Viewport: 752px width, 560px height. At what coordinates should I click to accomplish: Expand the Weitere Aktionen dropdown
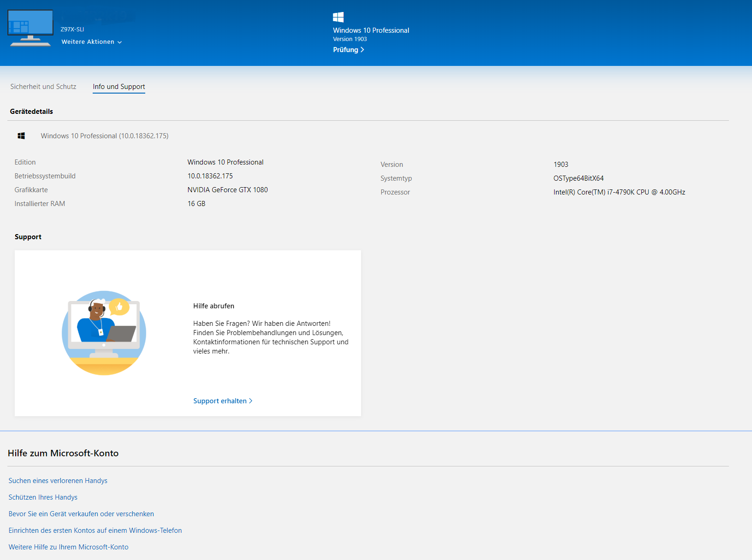(x=92, y=42)
